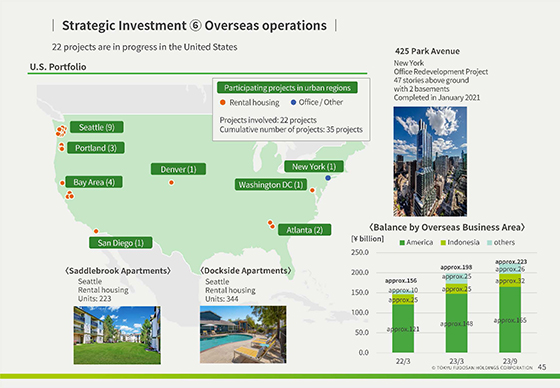Click the Bay Area (4) label
560x388 pixels.
(94, 182)
